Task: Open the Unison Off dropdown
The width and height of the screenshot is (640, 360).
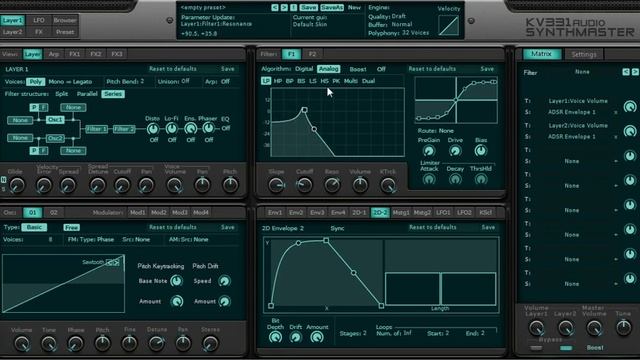Action: point(185,81)
